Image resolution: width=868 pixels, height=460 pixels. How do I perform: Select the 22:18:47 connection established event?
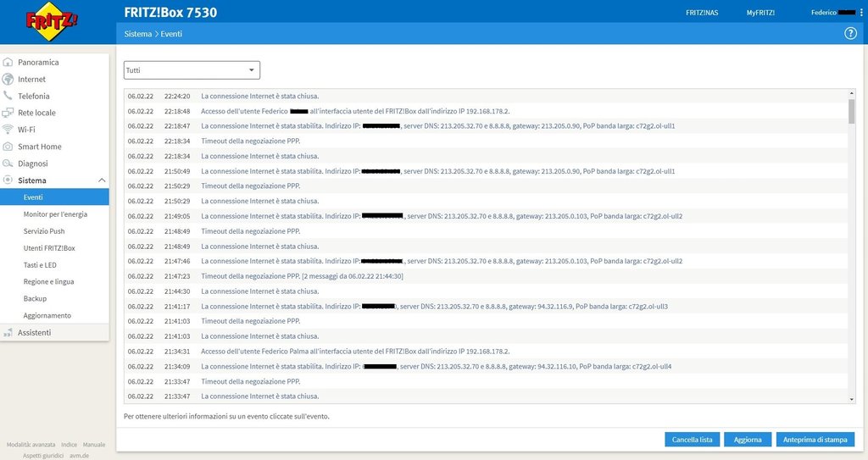[486, 125]
